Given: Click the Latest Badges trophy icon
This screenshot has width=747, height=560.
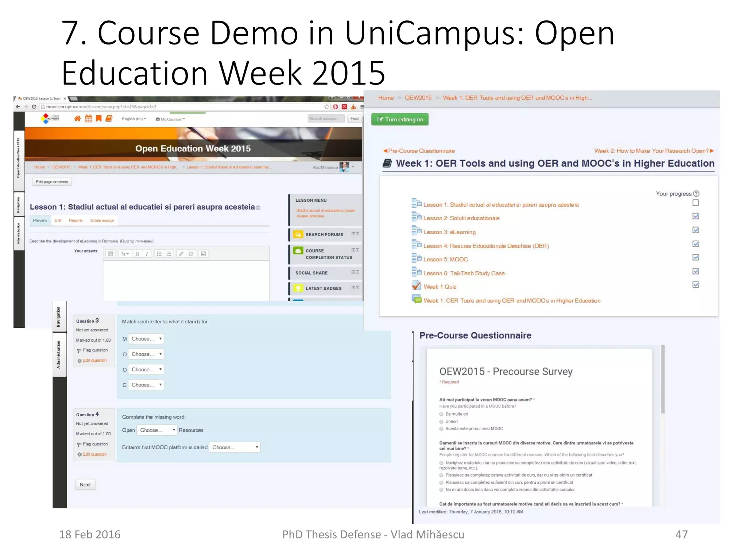Looking at the screenshot, I should (x=298, y=288).
